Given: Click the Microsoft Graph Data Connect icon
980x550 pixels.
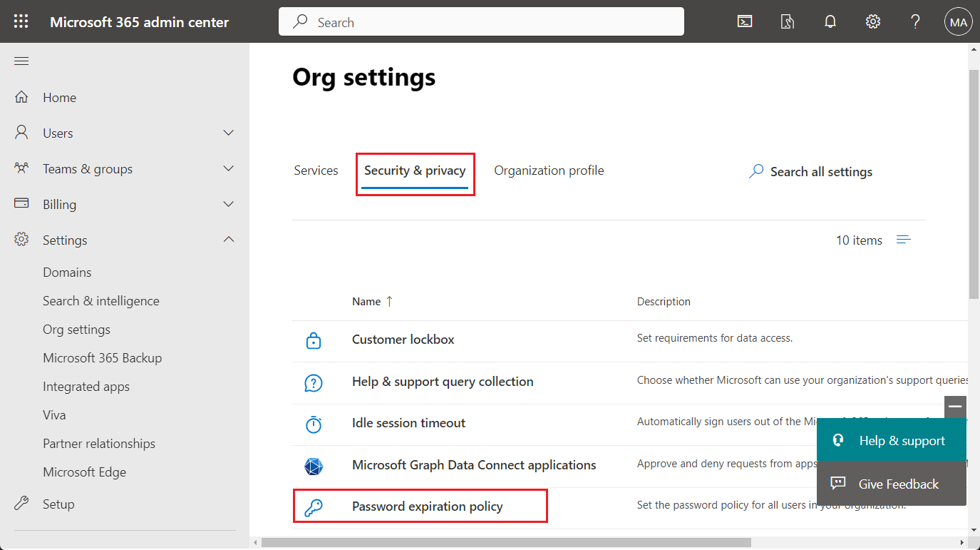Looking at the screenshot, I should 314,464.
